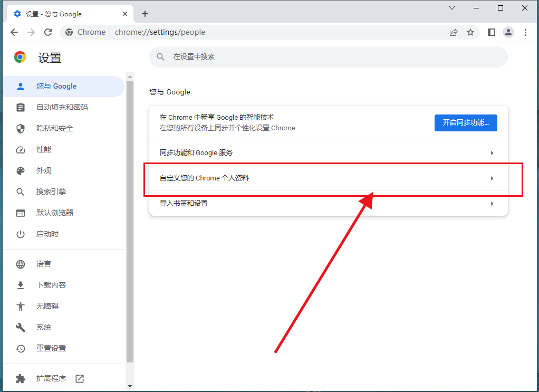Screen dimensions: 539x392
Task: Expand 导入书签和设置 row
Action: (x=328, y=203)
